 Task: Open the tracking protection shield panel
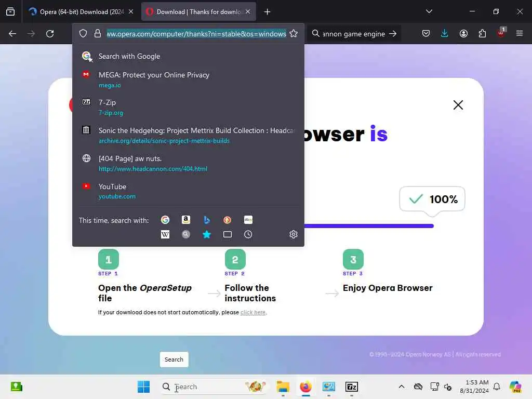[83, 34]
